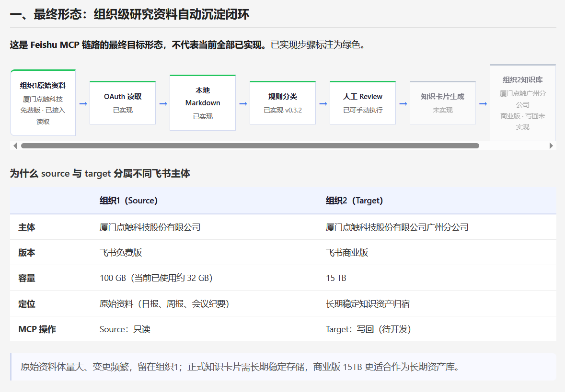Click the arrow between 知识卡片生成 and 组织2知识库
This screenshot has width=565, height=392.
click(x=483, y=104)
